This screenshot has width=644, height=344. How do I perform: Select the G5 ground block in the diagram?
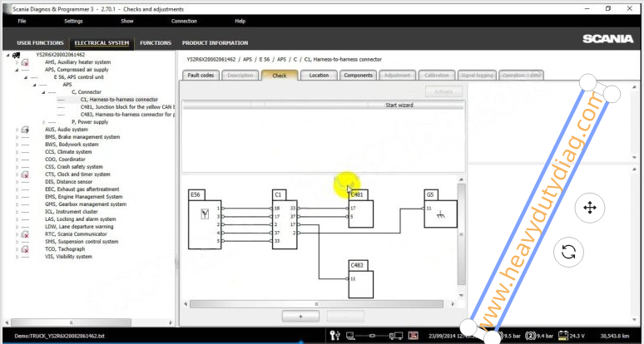tap(440, 214)
